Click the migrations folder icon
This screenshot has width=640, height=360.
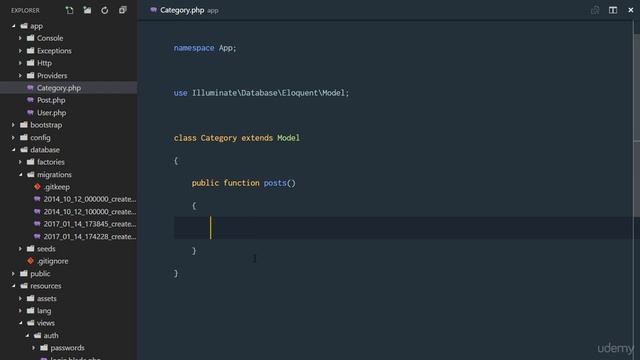tap(31, 174)
